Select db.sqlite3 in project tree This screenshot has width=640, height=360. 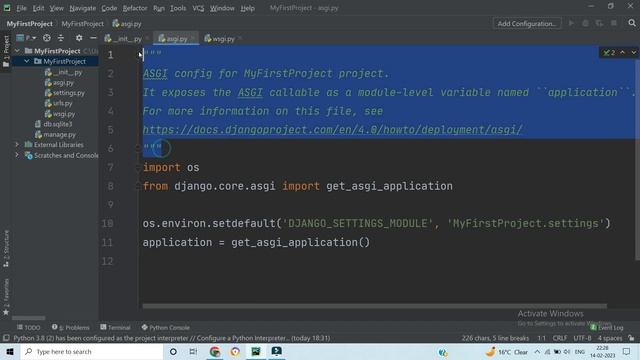(53, 124)
